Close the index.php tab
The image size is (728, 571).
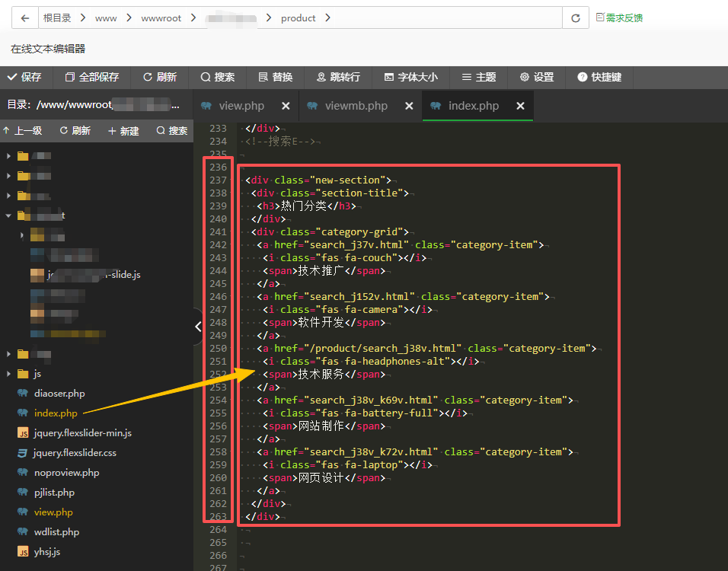click(x=520, y=107)
